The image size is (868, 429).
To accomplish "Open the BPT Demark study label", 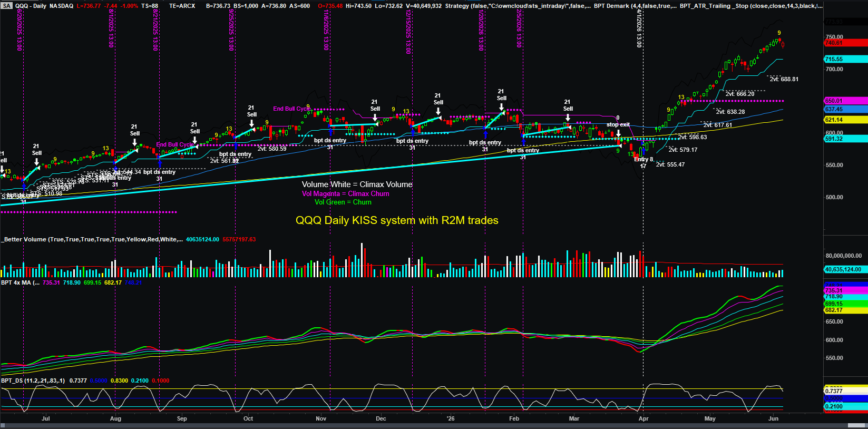I will coord(635,6).
